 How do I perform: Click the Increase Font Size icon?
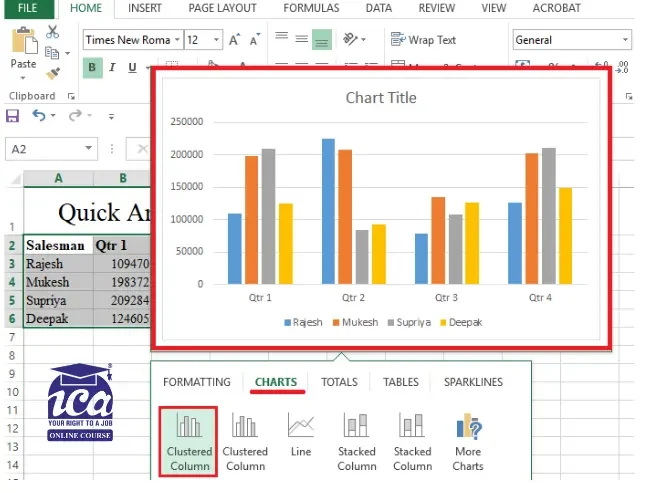point(234,39)
